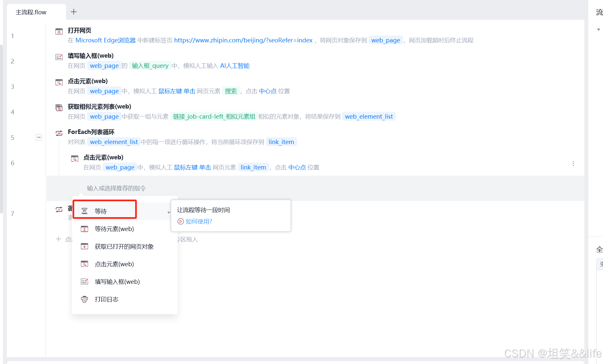Click the link_item variable in ForEach step
603x364 pixels.
(281, 142)
